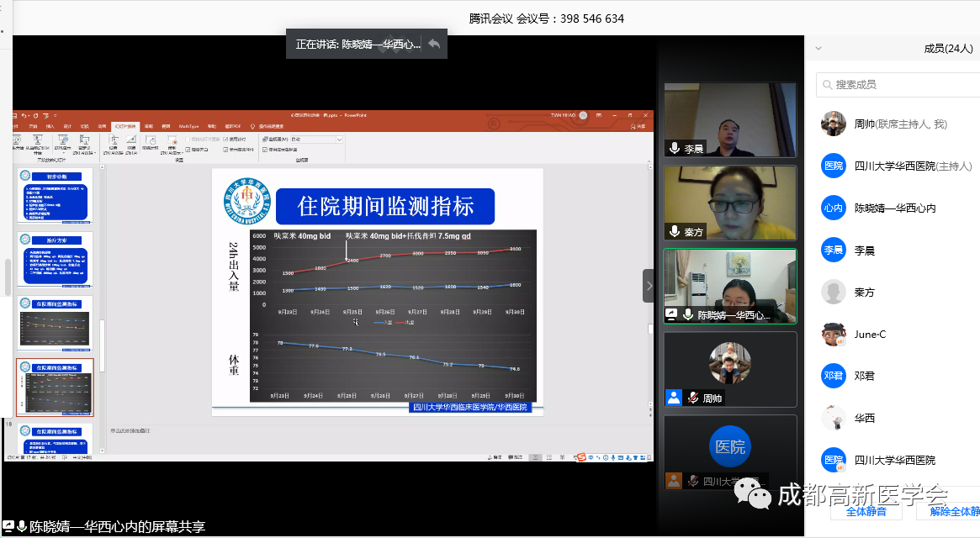Click ribbon display options icon in PowerPoint
The height and width of the screenshot is (538, 980).
pos(599,115)
